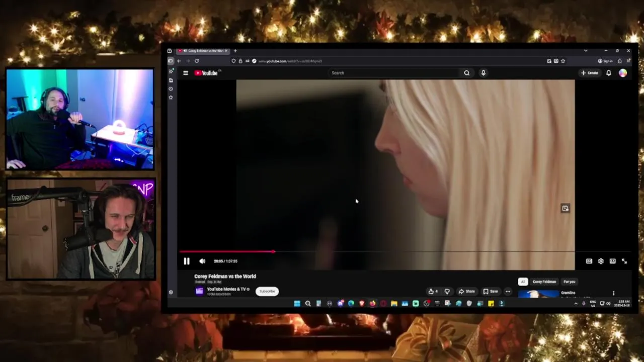The width and height of the screenshot is (644, 362).
Task: Open the account avatar menu
Action: tap(623, 73)
